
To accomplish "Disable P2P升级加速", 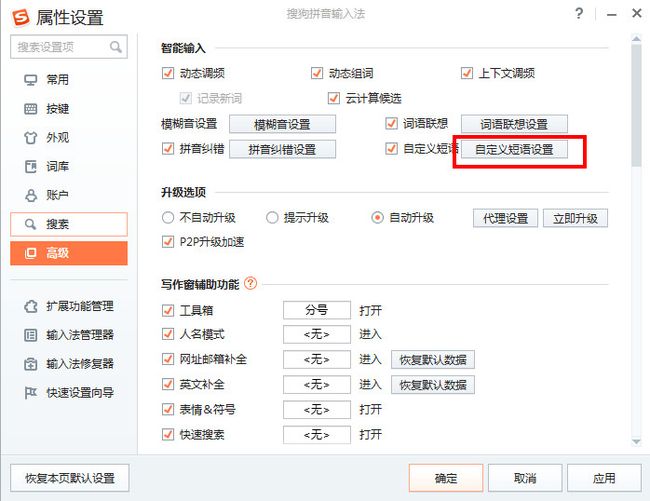I will [x=168, y=242].
